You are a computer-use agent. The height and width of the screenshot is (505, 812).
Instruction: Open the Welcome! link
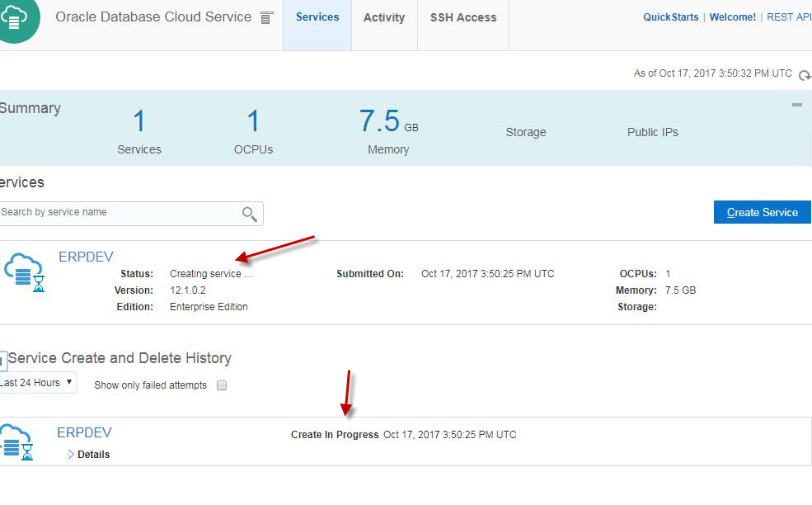(733, 17)
